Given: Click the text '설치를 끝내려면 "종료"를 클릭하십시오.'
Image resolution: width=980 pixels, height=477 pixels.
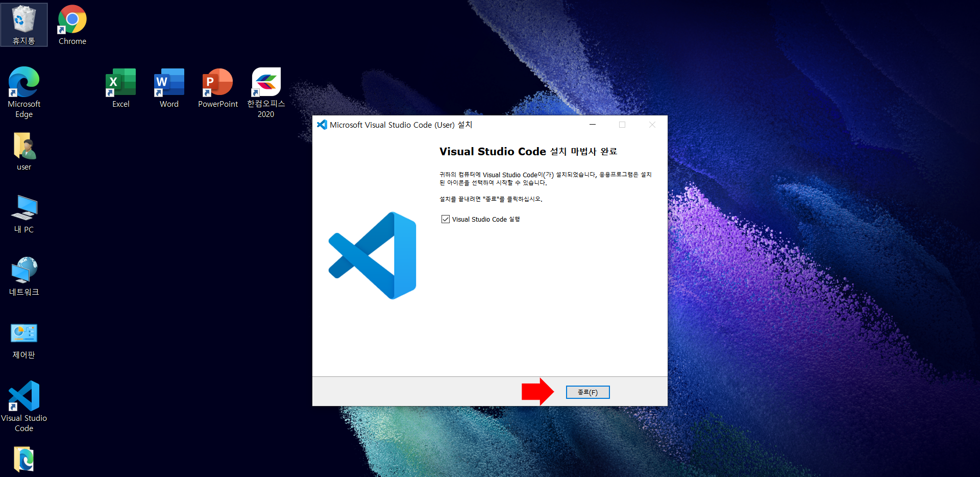Looking at the screenshot, I should 491,199.
